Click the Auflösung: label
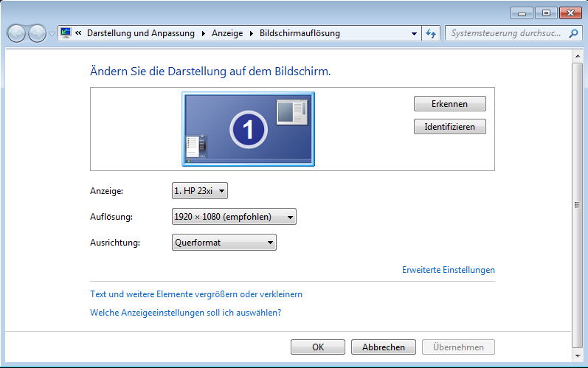The width and height of the screenshot is (588, 368). pyautogui.click(x=111, y=217)
